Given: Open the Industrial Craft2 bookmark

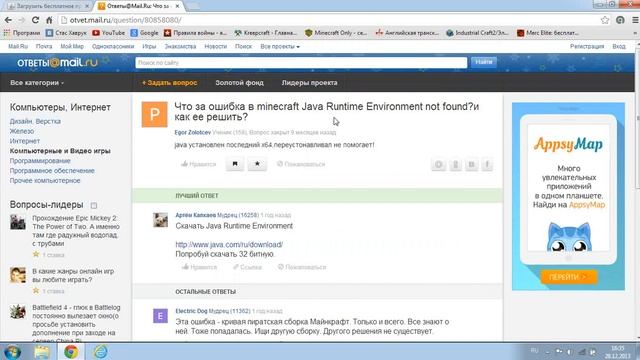Looking at the screenshot, I should [x=478, y=33].
